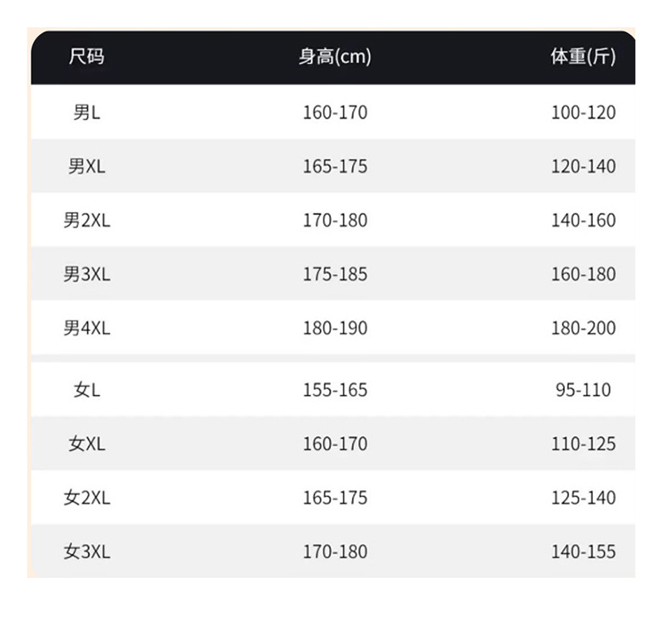Select the 女L size label
Image resolution: width=672 pixels, height=640 pixels.
pos(87,390)
